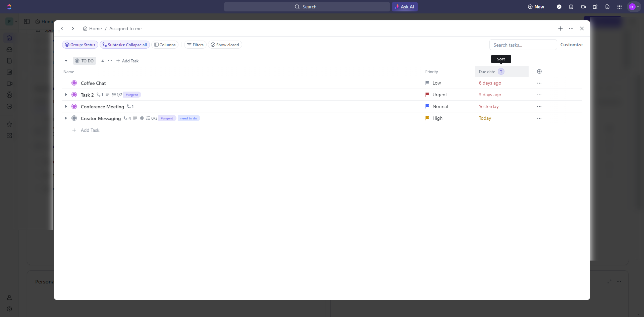Click the Home breadcrumb in the modal
The image size is (644, 317).
coord(92,29)
